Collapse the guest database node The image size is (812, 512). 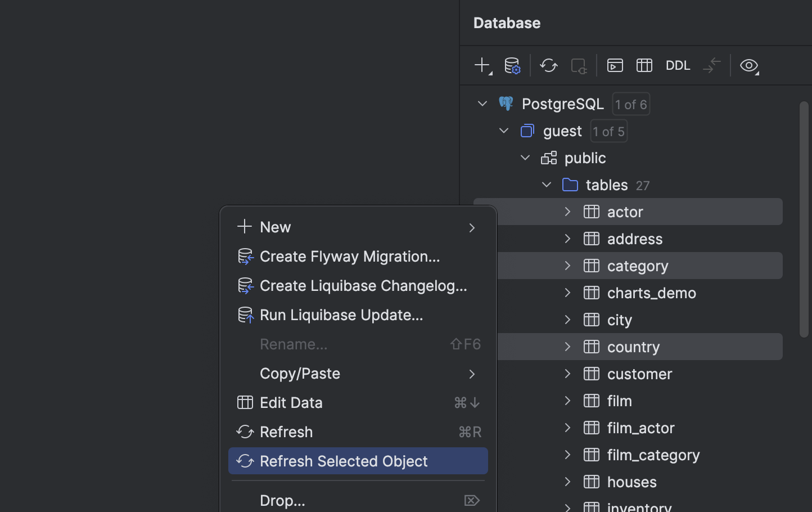click(x=503, y=131)
